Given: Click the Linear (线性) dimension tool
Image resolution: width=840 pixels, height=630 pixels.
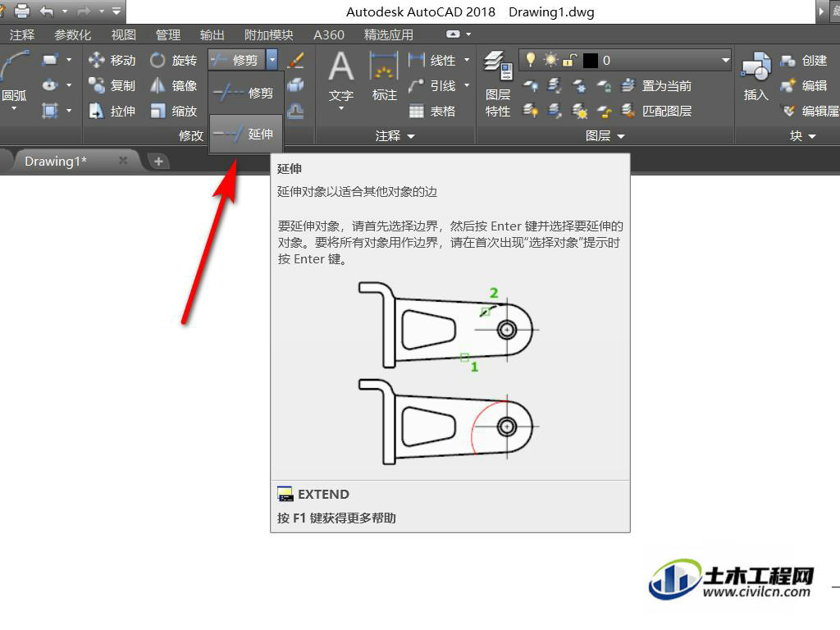Looking at the screenshot, I should (431, 60).
